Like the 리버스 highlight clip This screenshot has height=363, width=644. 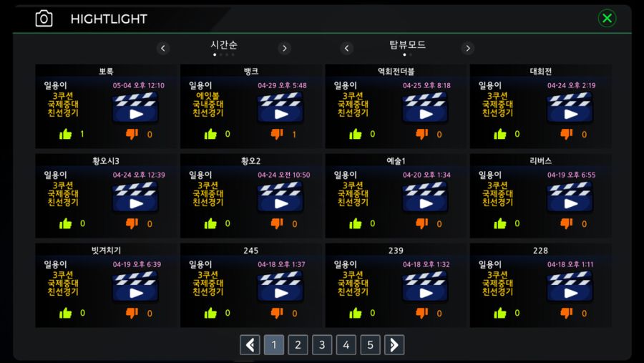coord(500,223)
